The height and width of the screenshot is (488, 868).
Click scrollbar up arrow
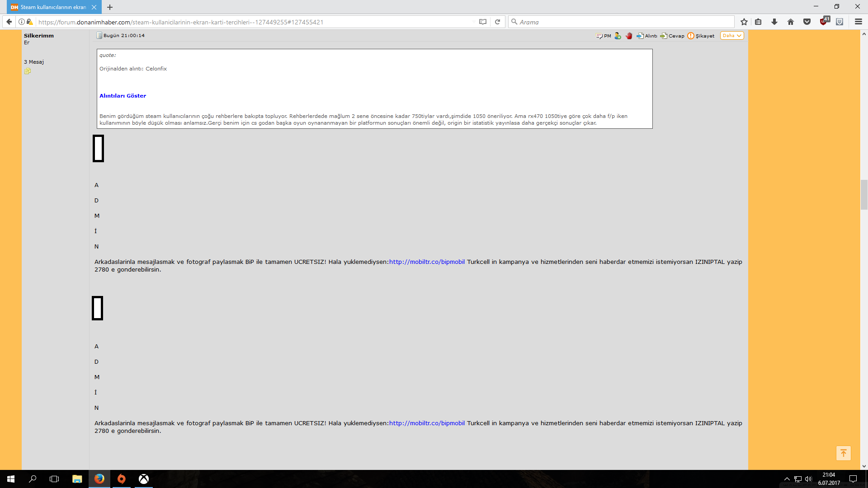click(864, 34)
